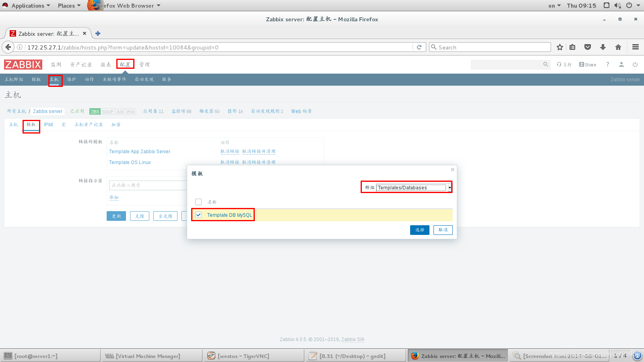Image resolution: width=644 pixels, height=362 pixels.
Task: Go to the Firefox home page icon
Action: [618, 47]
